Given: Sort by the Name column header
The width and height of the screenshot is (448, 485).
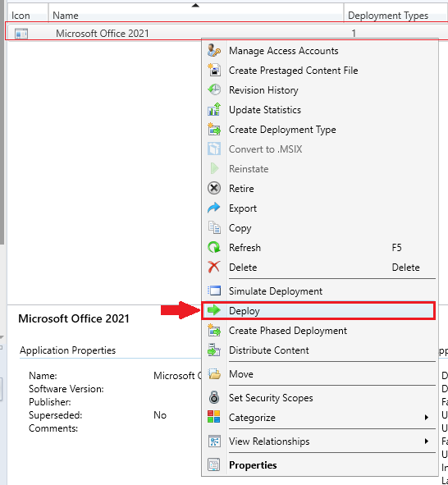Looking at the screenshot, I should pos(196,13).
